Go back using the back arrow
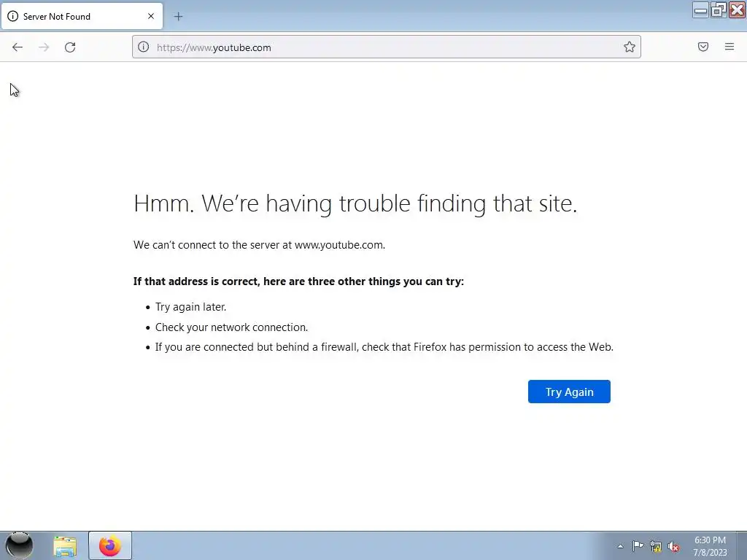The width and height of the screenshot is (747, 560). point(18,47)
